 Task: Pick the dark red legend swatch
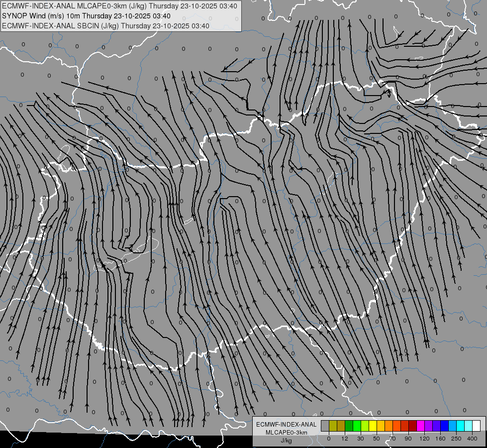(413, 426)
